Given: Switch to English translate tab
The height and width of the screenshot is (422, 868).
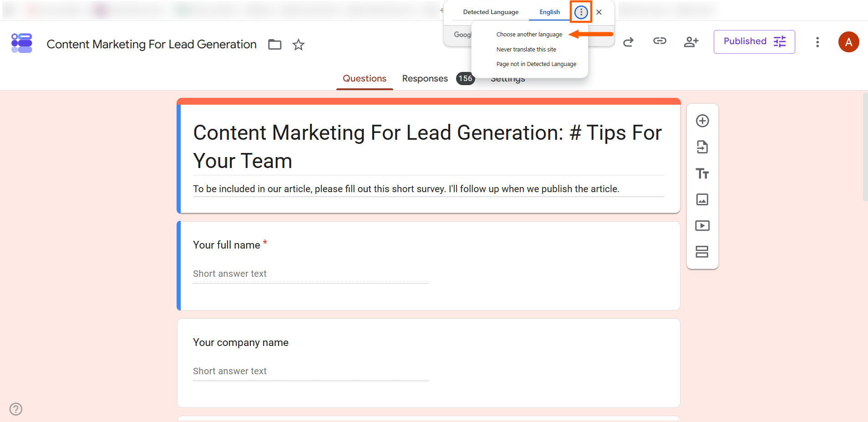Looking at the screenshot, I should pos(549,12).
